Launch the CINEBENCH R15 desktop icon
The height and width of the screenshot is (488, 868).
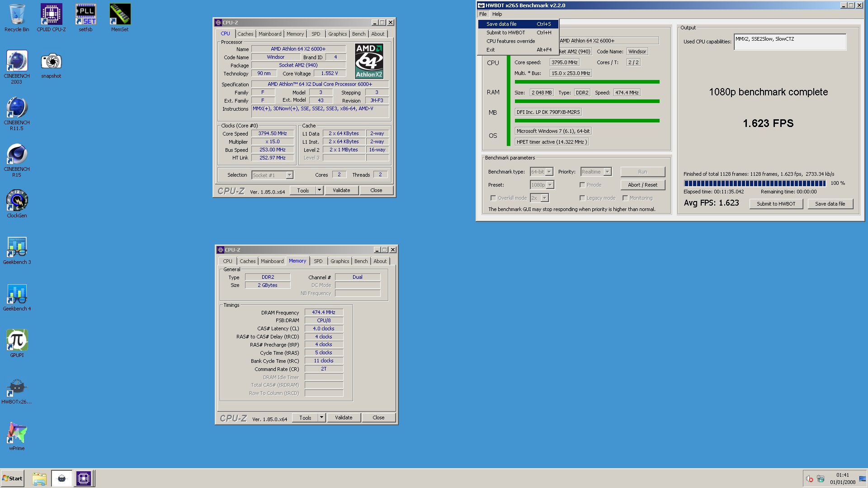17,160
